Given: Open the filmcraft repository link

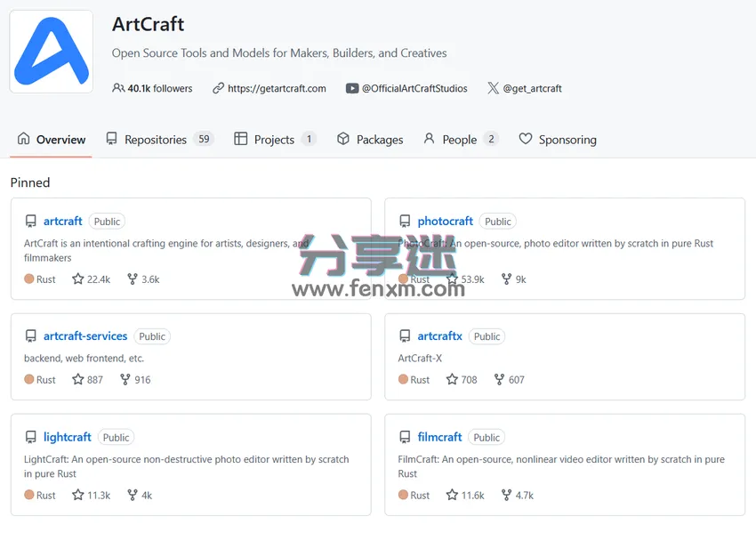Looking at the screenshot, I should pos(439,437).
